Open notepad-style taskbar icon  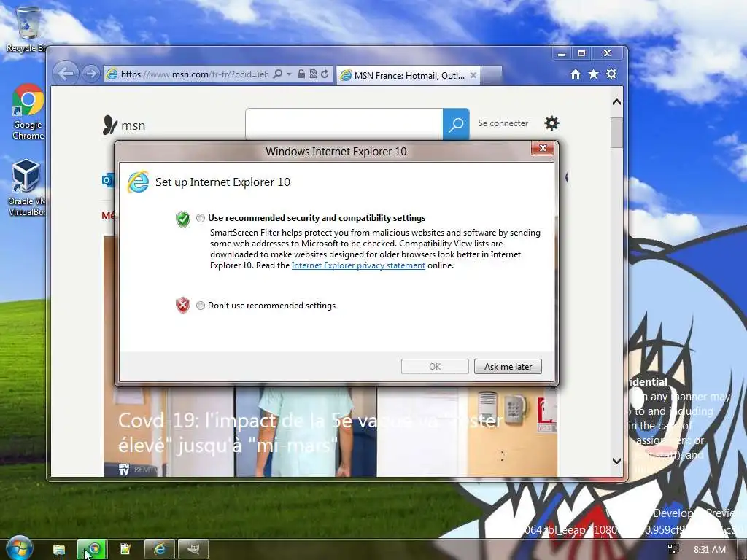[x=125, y=549]
